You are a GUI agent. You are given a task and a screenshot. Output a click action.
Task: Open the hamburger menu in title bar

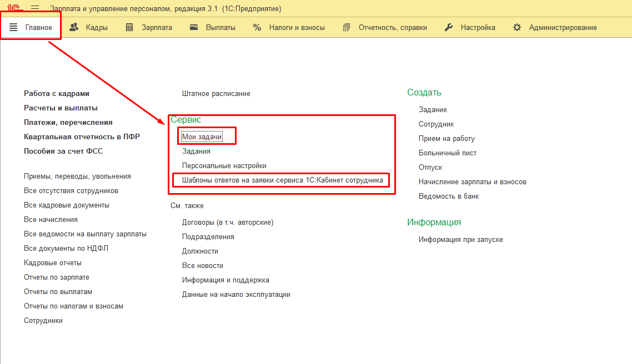tap(35, 8)
